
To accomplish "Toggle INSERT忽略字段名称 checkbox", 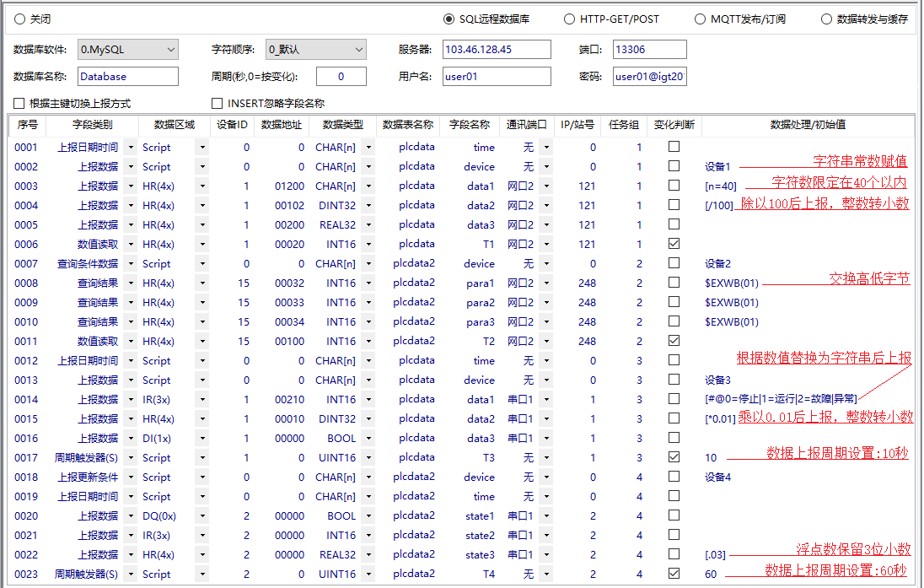I will 218,104.
